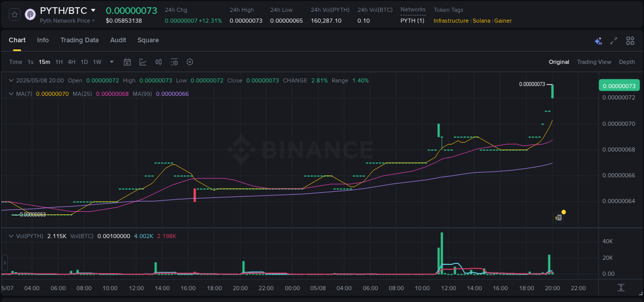
Task: Click the USD price $0.05853138
Action: point(124,21)
